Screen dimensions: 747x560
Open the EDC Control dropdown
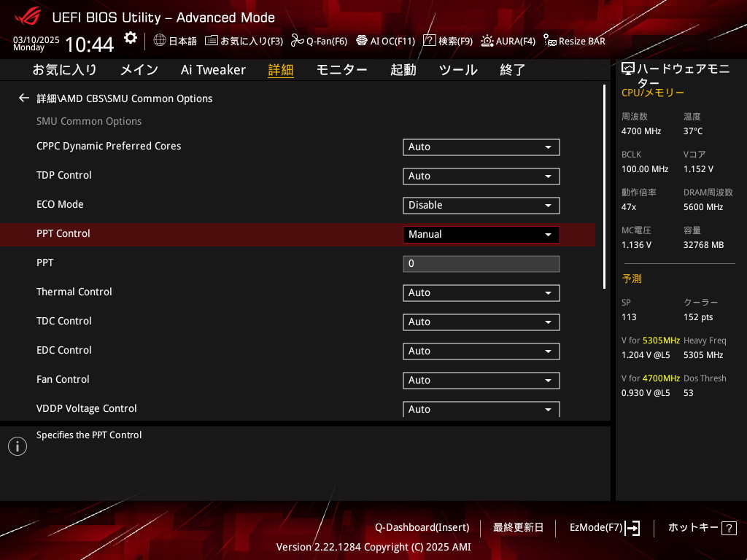click(x=481, y=351)
